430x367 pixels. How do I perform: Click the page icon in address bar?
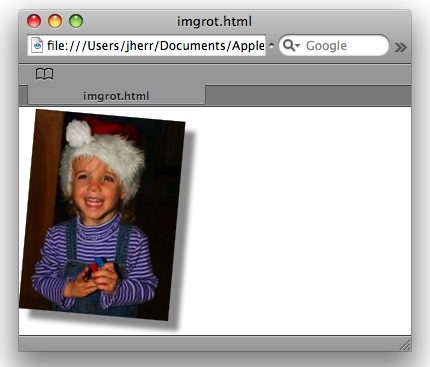tap(37, 45)
